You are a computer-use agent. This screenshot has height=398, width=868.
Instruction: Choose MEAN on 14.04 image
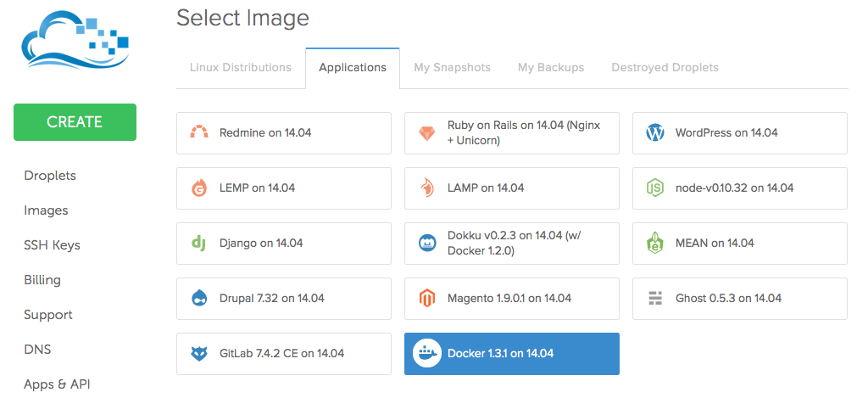click(740, 244)
